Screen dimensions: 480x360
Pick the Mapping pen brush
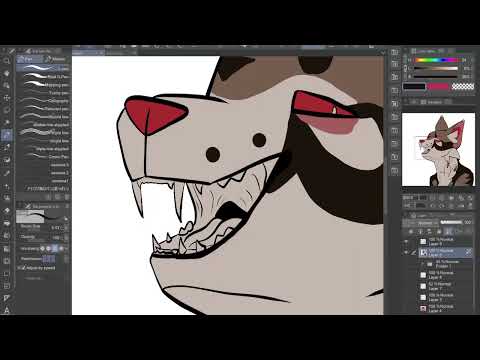(x=43, y=85)
